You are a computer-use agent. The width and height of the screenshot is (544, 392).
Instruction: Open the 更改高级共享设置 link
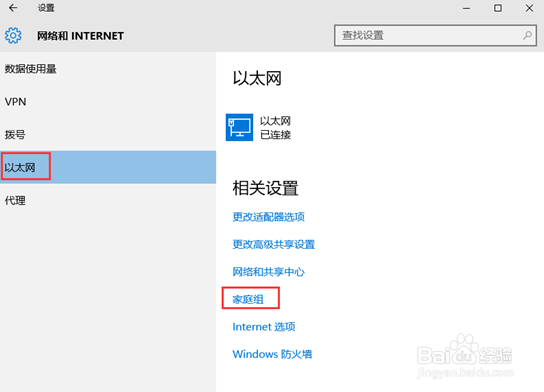[274, 244]
